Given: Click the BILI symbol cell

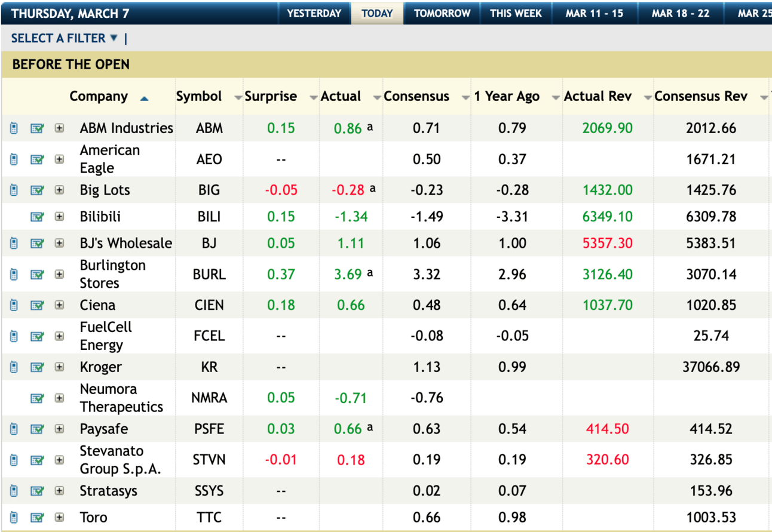Looking at the screenshot, I should (x=209, y=217).
